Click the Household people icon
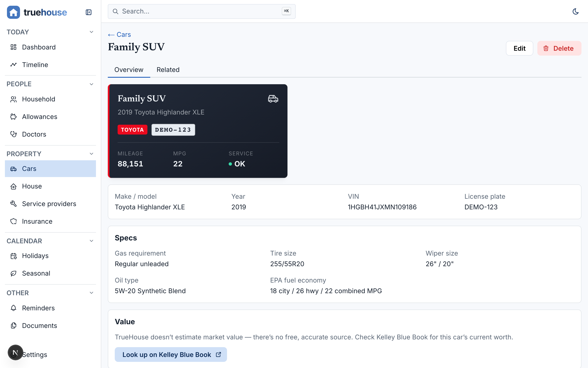The image size is (588, 368). click(14, 99)
